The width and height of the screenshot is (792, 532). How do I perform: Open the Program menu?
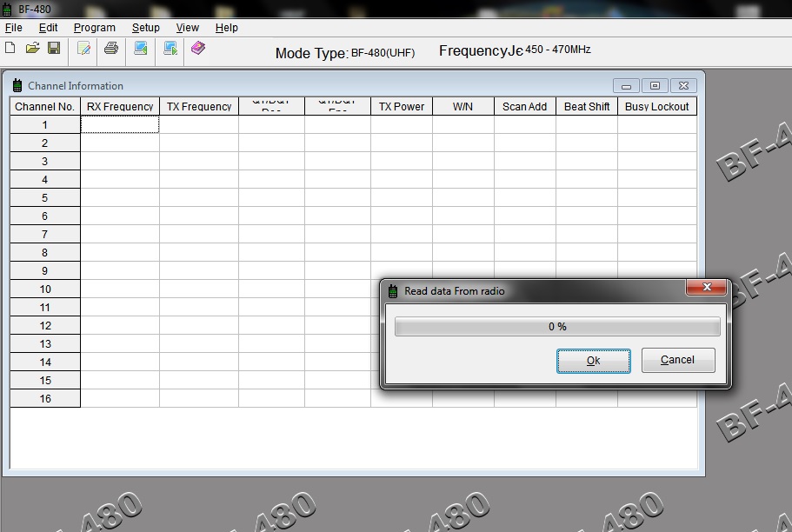[x=94, y=28]
